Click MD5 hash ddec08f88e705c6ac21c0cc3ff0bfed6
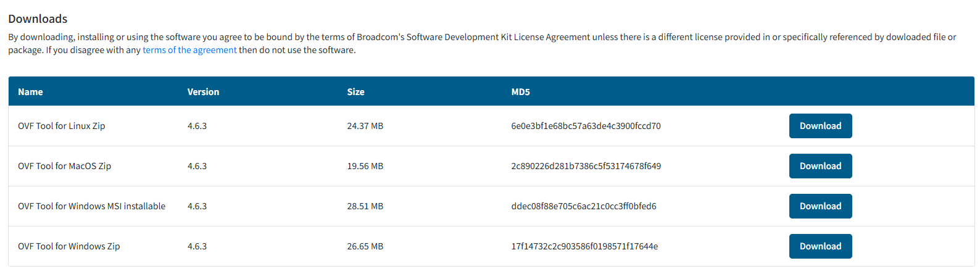Image resolution: width=980 pixels, height=279 pixels. point(584,206)
